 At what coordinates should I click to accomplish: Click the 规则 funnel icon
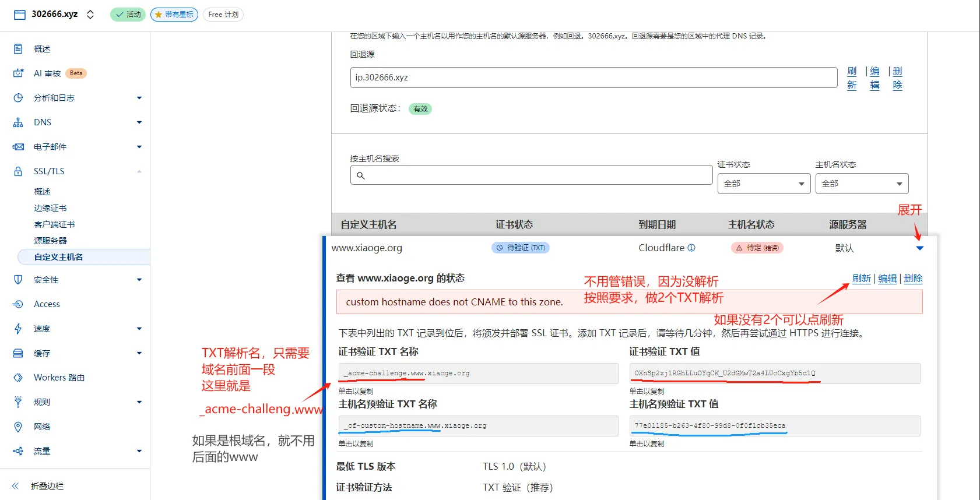[x=18, y=402]
